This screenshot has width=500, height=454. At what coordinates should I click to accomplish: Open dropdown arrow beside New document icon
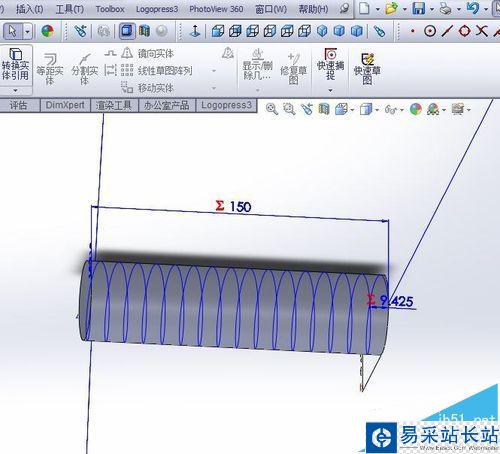click(377, 9)
